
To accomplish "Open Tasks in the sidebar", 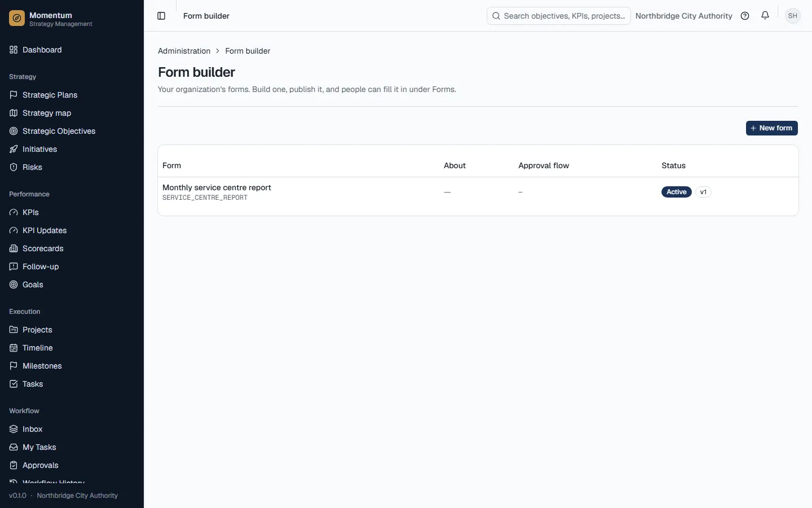I will click(x=72, y=384).
